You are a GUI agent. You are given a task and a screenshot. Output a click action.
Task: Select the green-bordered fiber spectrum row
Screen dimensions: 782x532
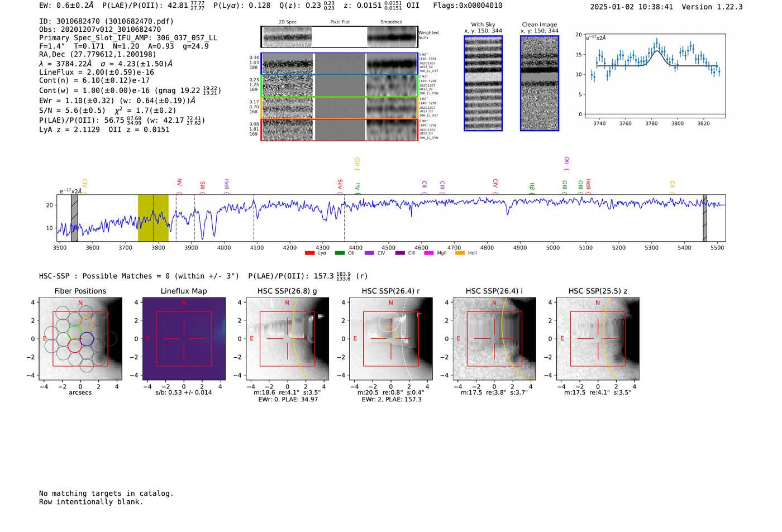coord(340,85)
